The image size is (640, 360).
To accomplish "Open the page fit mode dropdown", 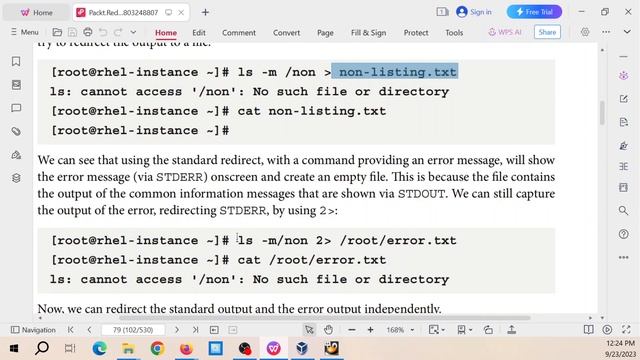I will (436, 329).
